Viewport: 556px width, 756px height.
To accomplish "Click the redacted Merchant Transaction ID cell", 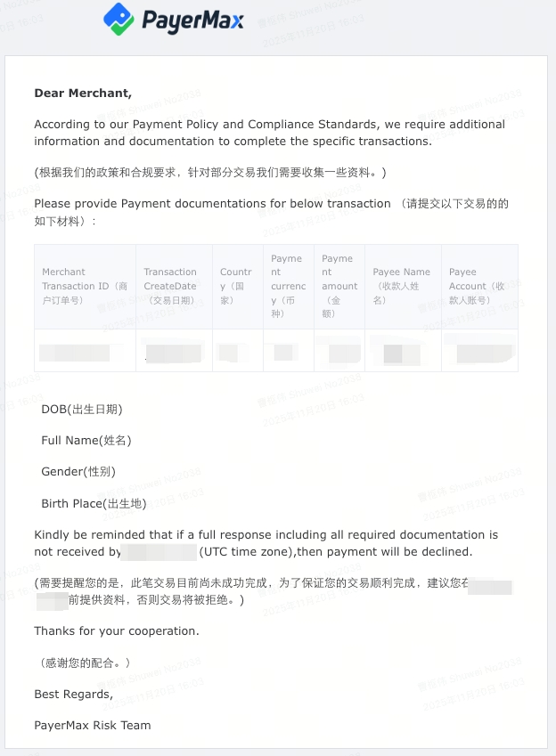I will 75,353.
